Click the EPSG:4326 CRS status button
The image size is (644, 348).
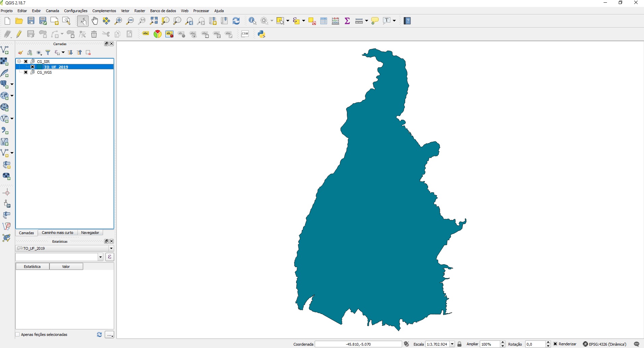point(605,344)
